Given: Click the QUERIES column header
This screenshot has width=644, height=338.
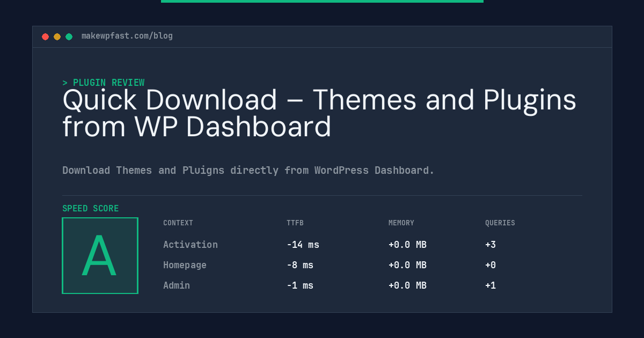Looking at the screenshot, I should (x=500, y=223).
